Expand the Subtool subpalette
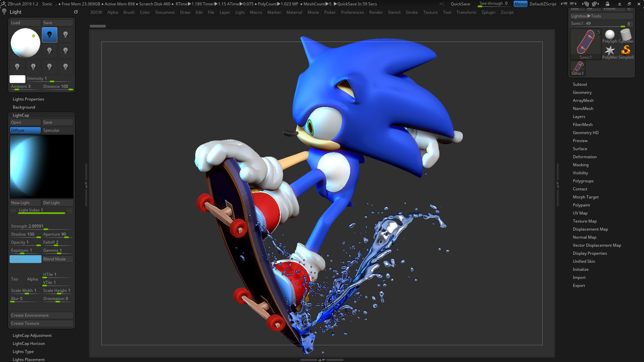 (580, 84)
